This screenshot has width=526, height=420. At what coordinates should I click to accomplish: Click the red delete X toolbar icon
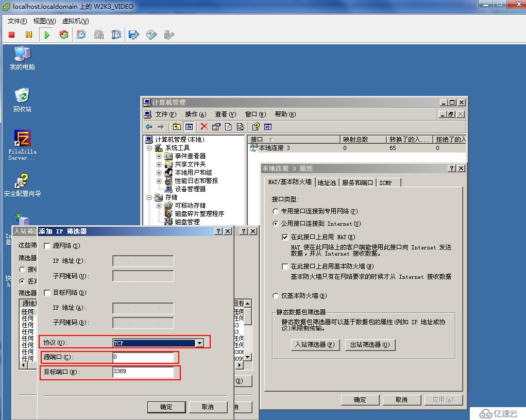click(x=204, y=126)
